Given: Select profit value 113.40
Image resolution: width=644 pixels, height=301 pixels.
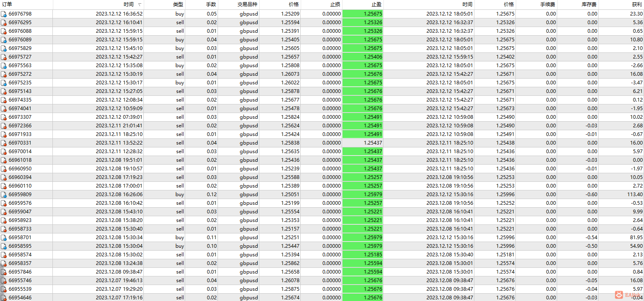Looking at the screenshot, I should coord(635,195).
